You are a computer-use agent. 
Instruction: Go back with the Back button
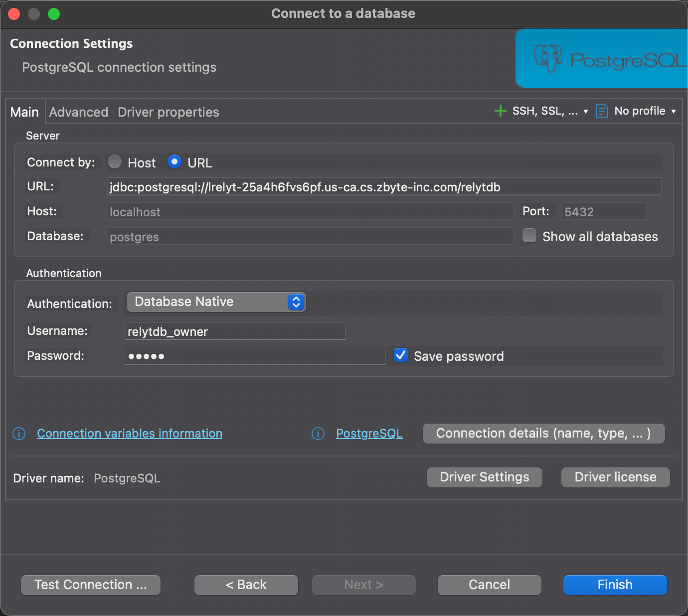click(246, 585)
